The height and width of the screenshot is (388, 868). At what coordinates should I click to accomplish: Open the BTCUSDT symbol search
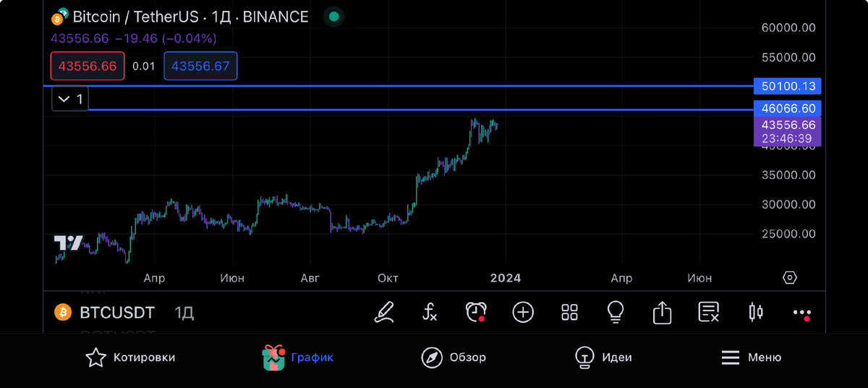pos(116,313)
